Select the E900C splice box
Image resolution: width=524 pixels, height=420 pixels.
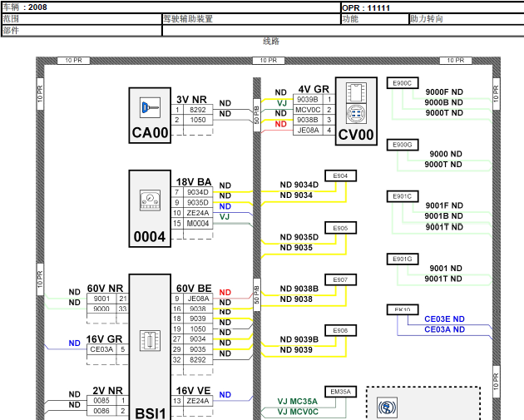point(402,82)
